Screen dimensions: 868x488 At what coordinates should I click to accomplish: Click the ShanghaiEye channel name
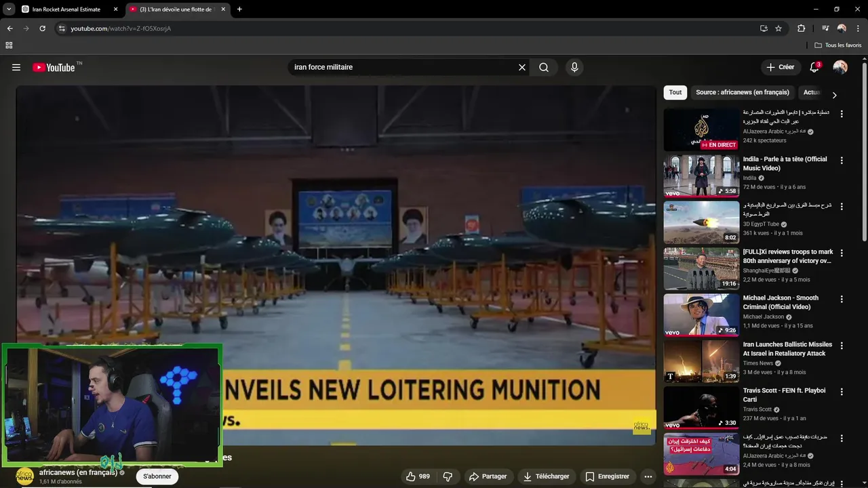(x=768, y=270)
